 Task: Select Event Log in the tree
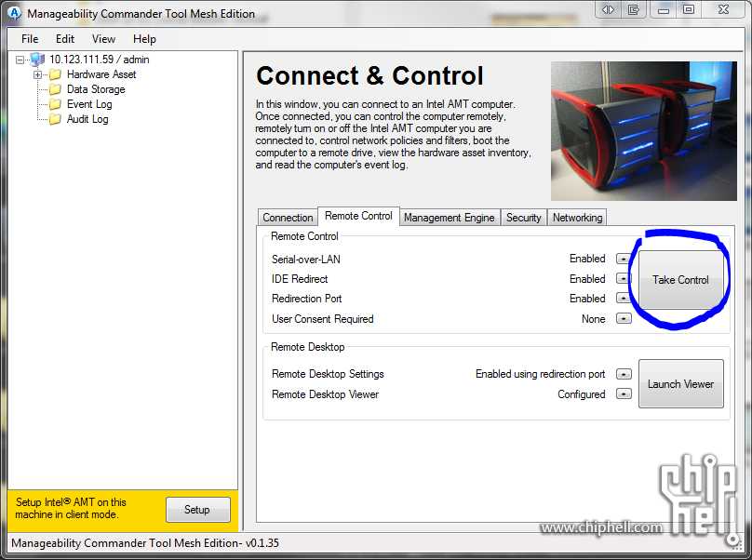point(89,104)
